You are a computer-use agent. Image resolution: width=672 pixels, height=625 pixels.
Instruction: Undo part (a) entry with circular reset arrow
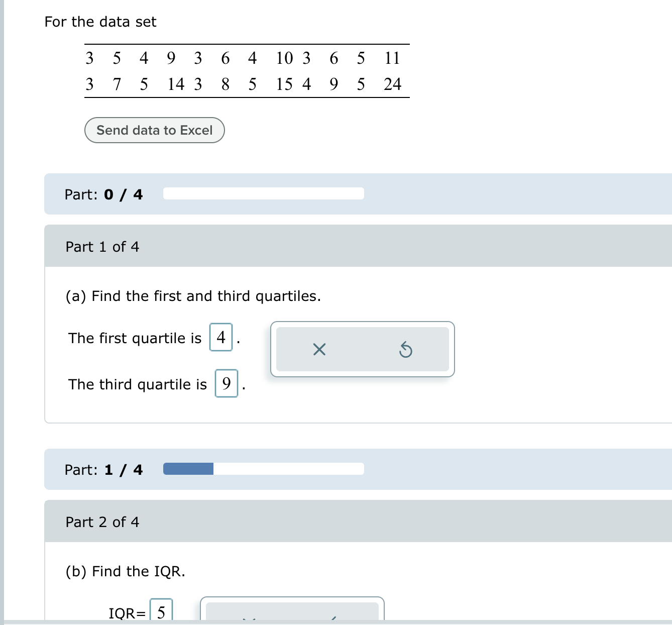point(406,349)
